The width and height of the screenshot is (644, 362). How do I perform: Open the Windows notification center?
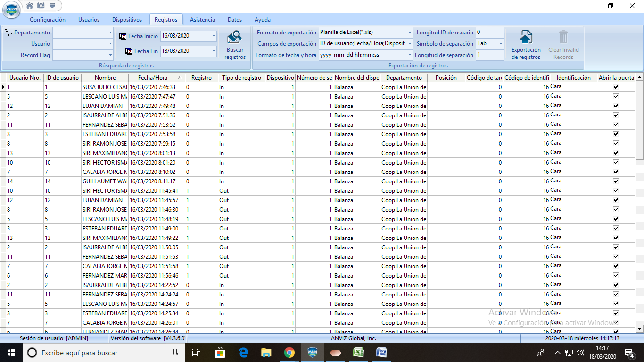(x=629, y=353)
